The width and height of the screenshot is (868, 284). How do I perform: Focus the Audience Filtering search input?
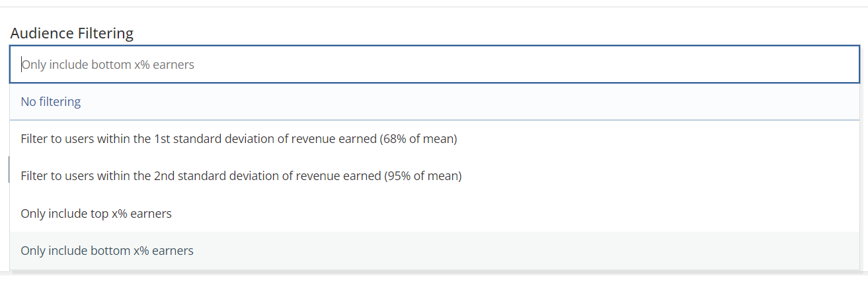pyautogui.click(x=434, y=64)
